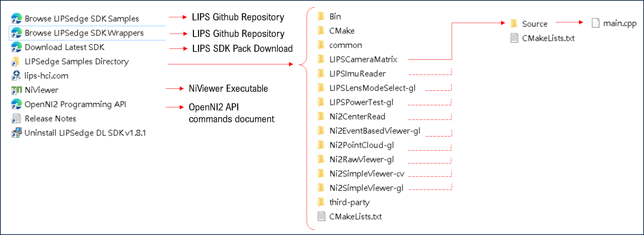
Task: Click Browse LIPSedge SDK Samples
Action: (81, 19)
